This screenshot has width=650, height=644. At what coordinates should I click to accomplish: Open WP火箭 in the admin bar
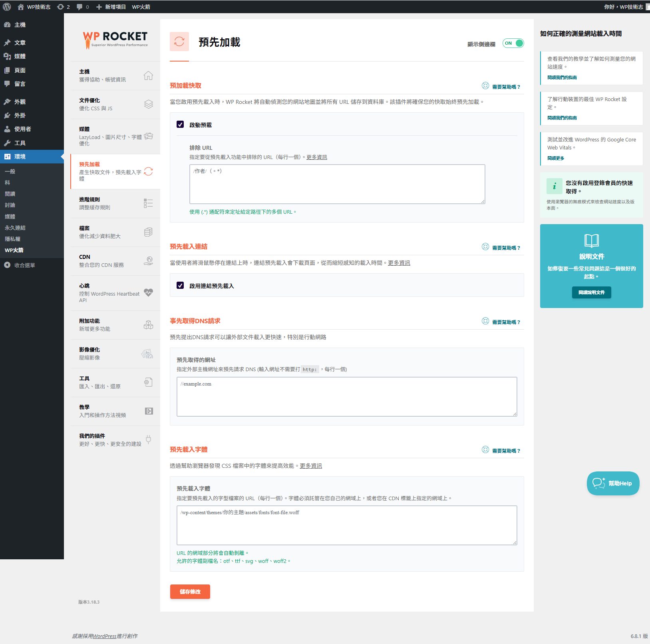141,7
